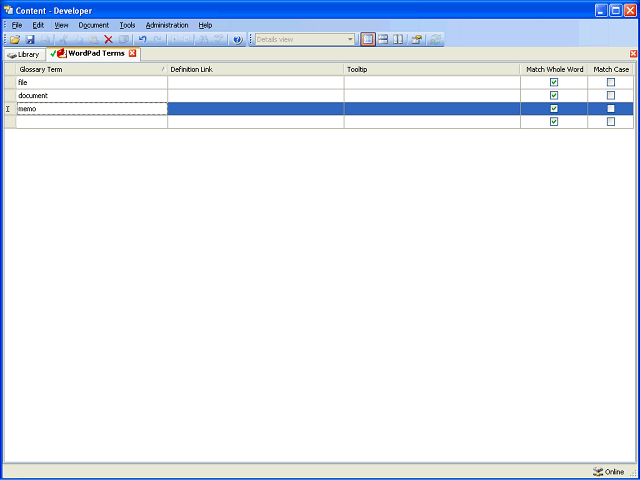This screenshot has width=640, height=480.
Task: Open the Tools menu
Action: 127,25
